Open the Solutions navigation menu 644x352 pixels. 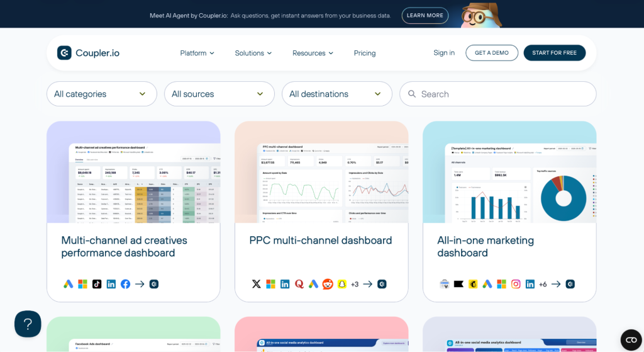253,53
